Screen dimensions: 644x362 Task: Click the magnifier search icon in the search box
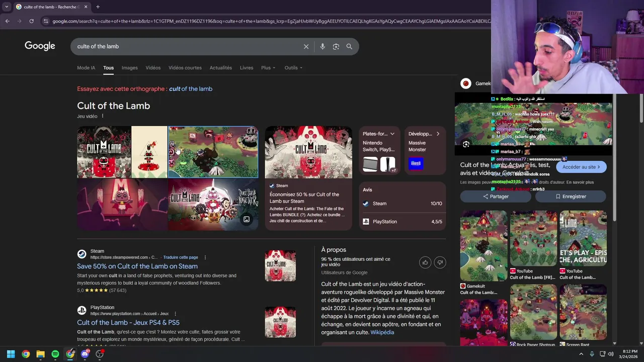pyautogui.click(x=349, y=46)
